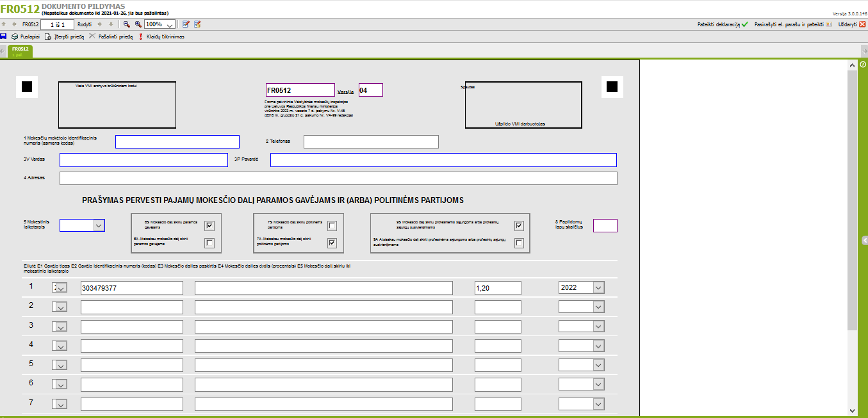
Task: Click Įterpti priedą to insert attachment
Action: [64, 37]
